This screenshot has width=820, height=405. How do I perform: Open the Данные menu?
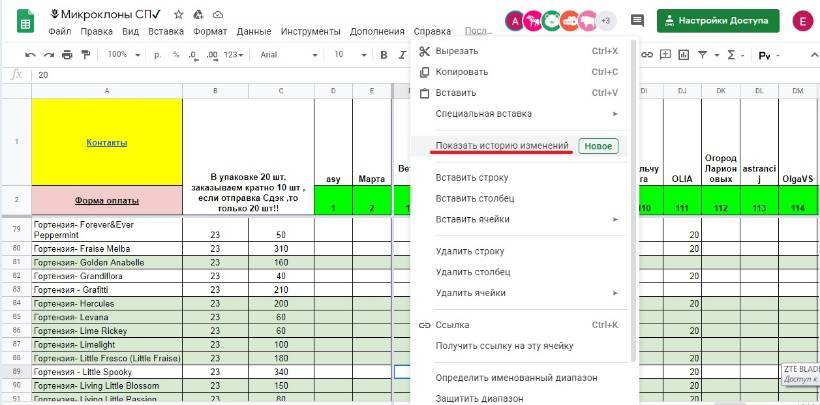[x=253, y=31]
